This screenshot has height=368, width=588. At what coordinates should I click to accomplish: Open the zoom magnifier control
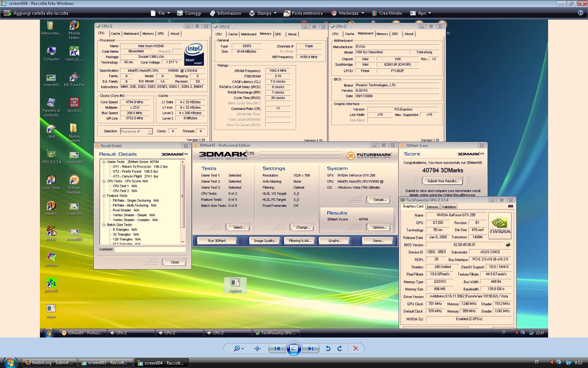point(239,348)
